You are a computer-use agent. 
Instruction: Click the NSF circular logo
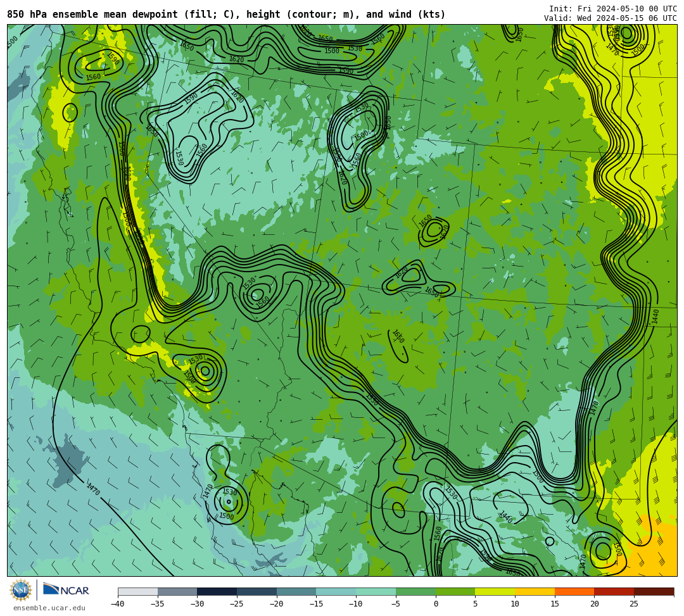(x=20, y=590)
